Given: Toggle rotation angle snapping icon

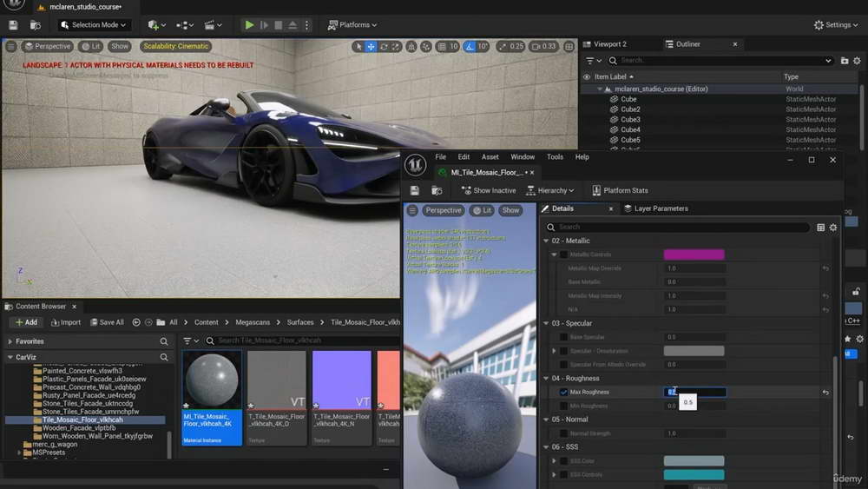Looking at the screenshot, I should tap(470, 47).
